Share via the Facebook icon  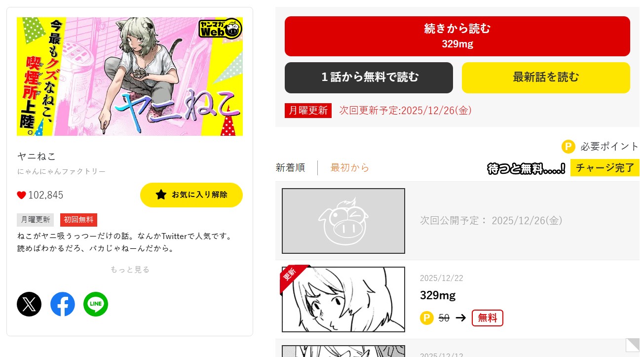(x=63, y=304)
